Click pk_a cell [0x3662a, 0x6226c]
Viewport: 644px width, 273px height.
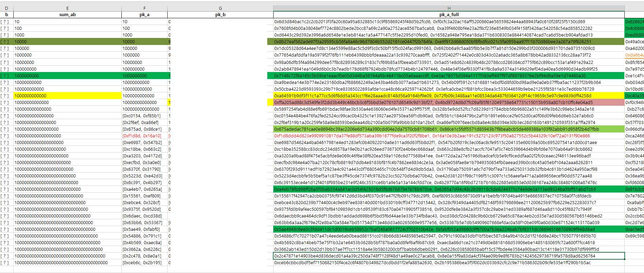(x=145, y=249)
